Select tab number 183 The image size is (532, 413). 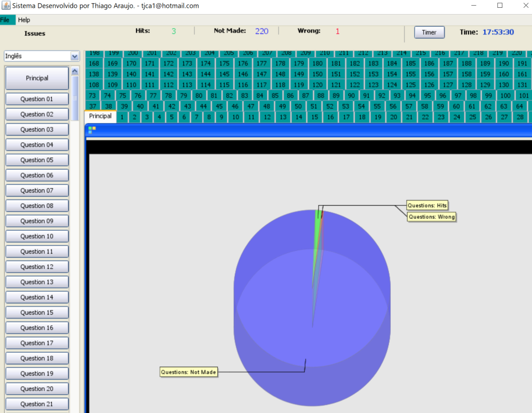[374, 63]
